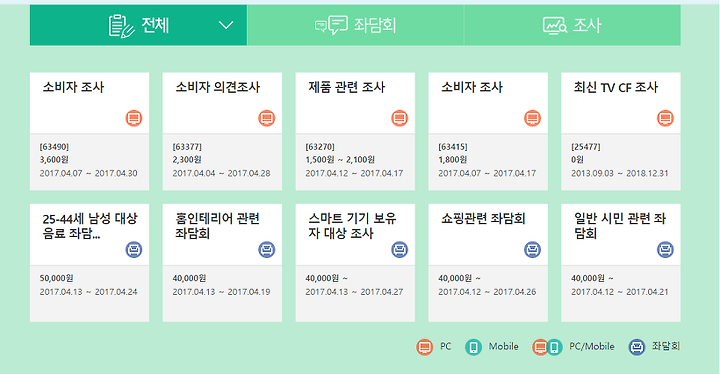This screenshot has height=374, width=720.
Task: Click the 1,500원 ~ 2,100원 reward text
Action: point(340,160)
